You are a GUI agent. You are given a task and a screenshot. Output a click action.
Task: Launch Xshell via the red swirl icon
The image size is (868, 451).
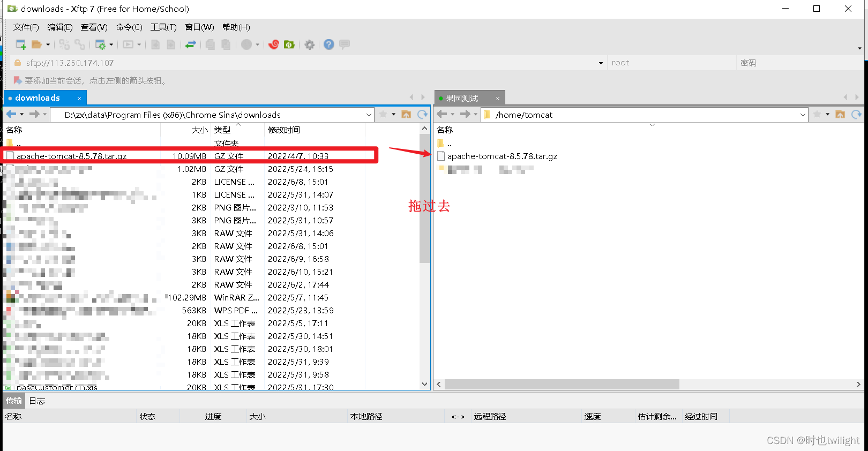point(274,44)
